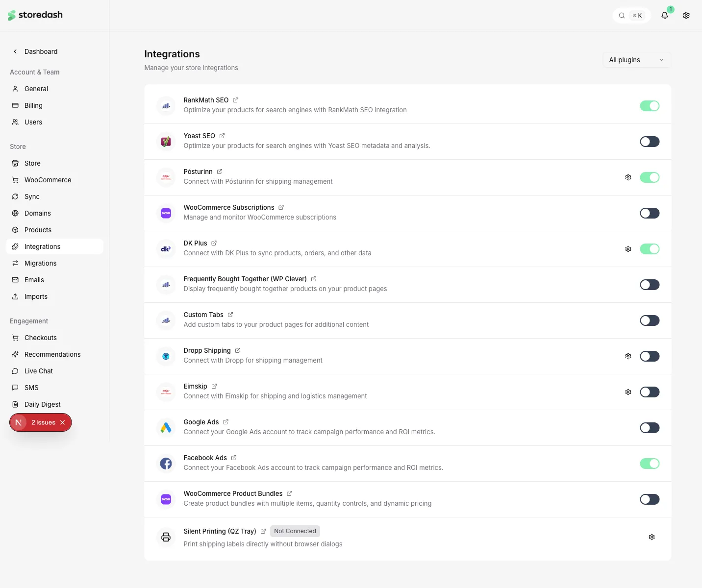Screen dimensions: 702x588
Task: Enable WooCommerce Subscriptions toggle
Action: [650, 213]
